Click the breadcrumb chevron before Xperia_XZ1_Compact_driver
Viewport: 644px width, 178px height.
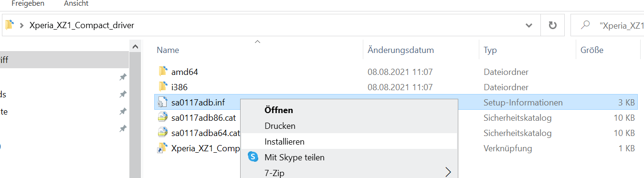pyautogui.click(x=22, y=25)
